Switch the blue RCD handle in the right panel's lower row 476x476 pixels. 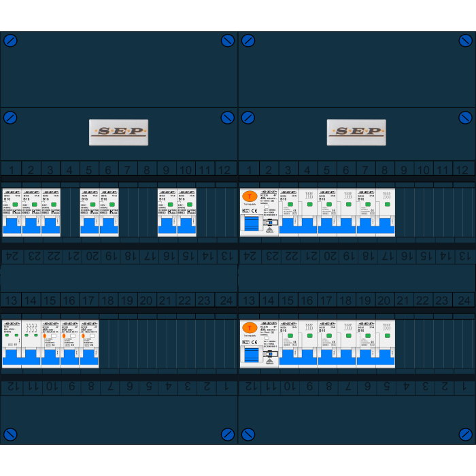[x=252, y=355]
